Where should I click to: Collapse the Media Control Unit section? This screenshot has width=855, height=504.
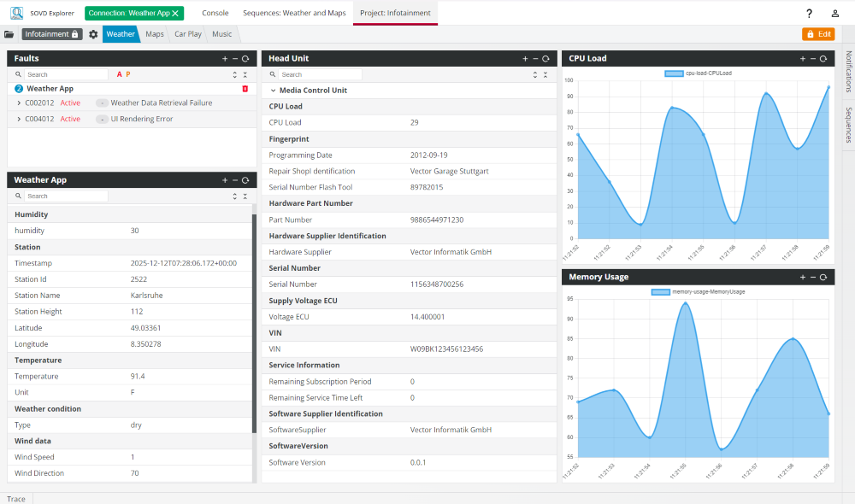click(273, 91)
